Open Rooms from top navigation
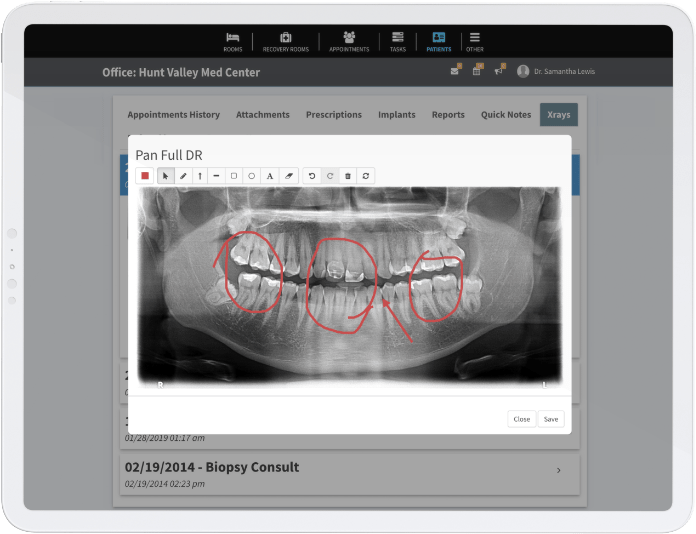 click(x=233, y=42)
